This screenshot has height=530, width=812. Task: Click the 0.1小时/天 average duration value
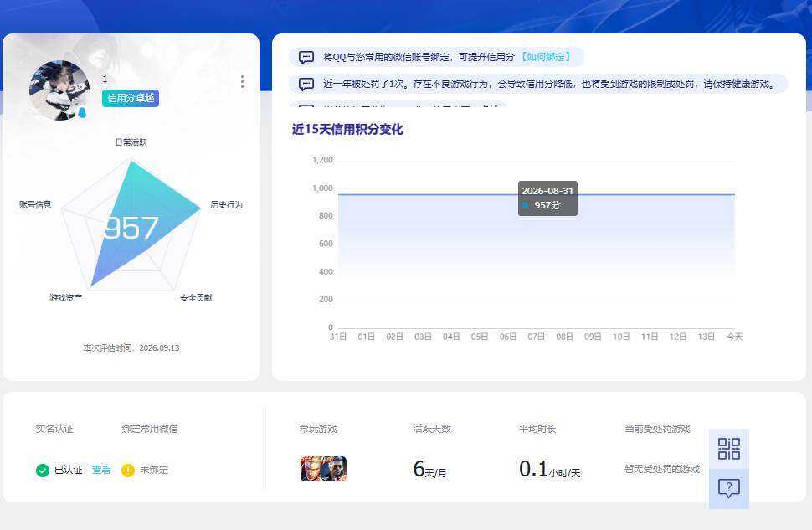pos(549,470)
